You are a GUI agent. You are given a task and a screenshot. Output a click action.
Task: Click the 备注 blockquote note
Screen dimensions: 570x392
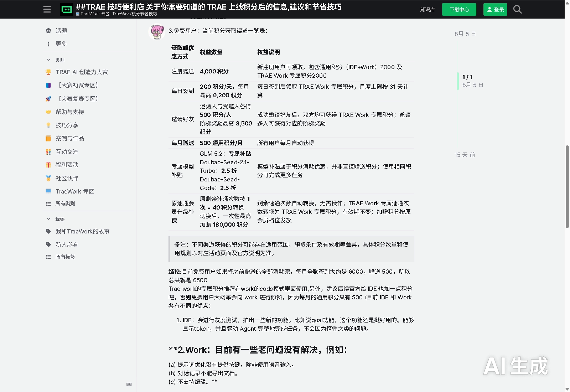coord(291,249)
